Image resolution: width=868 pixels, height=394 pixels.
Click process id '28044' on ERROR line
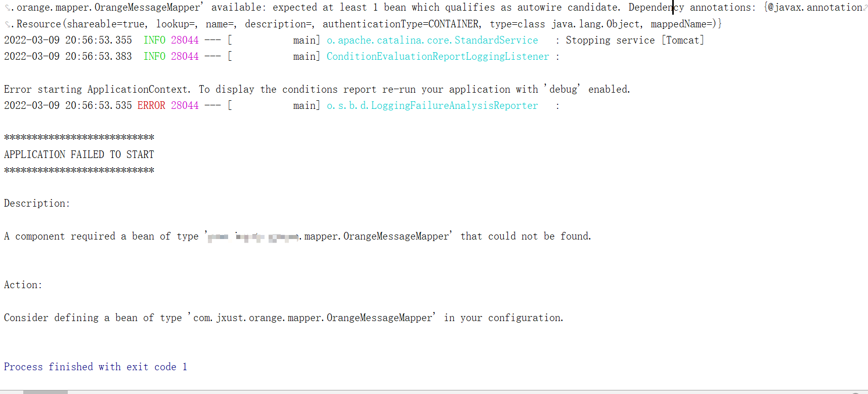tap(185, 105)
